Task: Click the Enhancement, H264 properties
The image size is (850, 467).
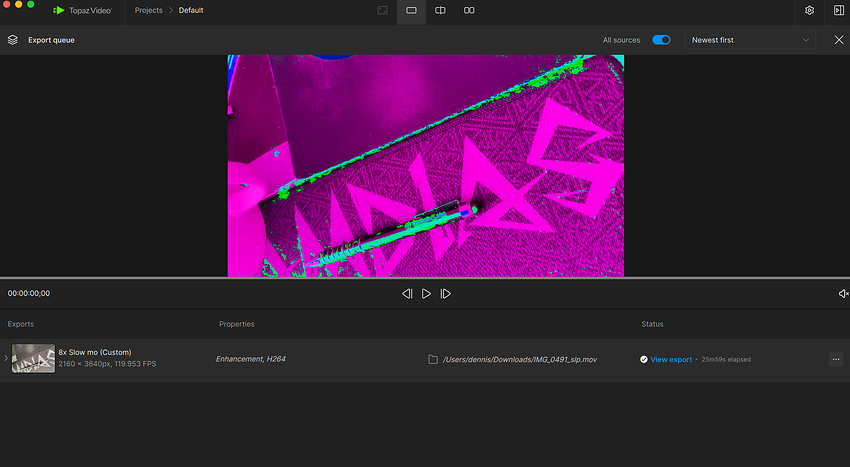Action: [x=250, y=359]
